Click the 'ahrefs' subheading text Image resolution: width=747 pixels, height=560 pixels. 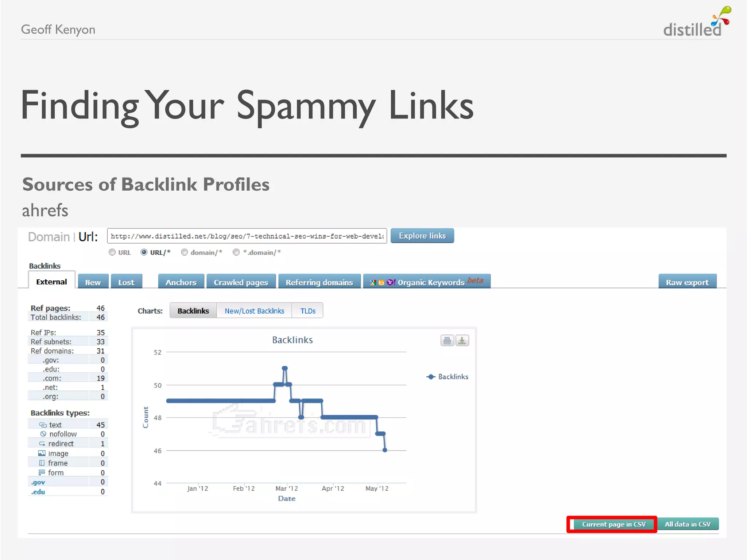pyautogui.click(x=45, y=210)
